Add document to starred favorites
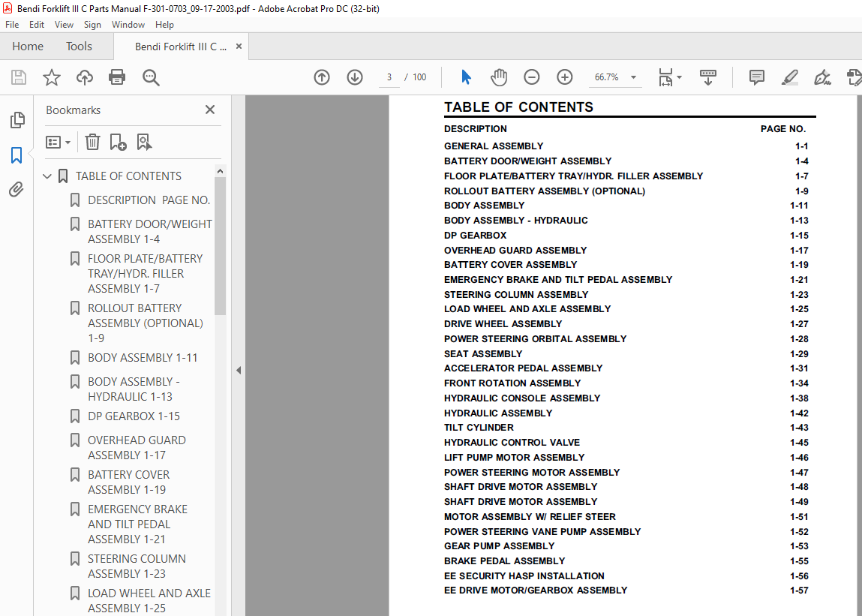862x616 pixels. pos(52,77)
